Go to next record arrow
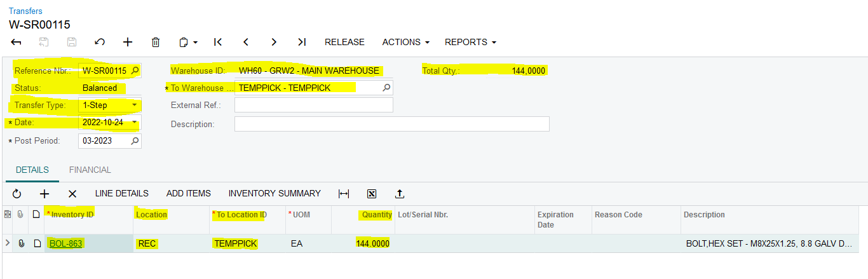 tap(274, 42)
